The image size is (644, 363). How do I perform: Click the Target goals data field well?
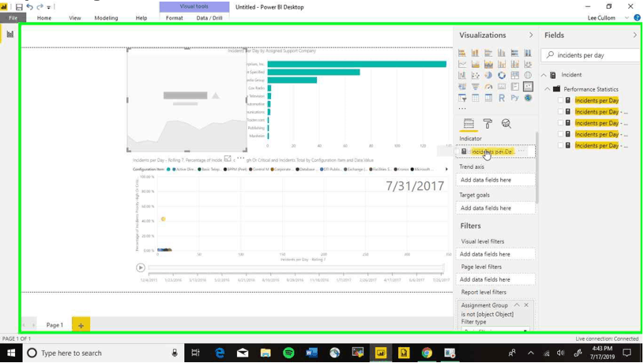click(x=495, y=208)
